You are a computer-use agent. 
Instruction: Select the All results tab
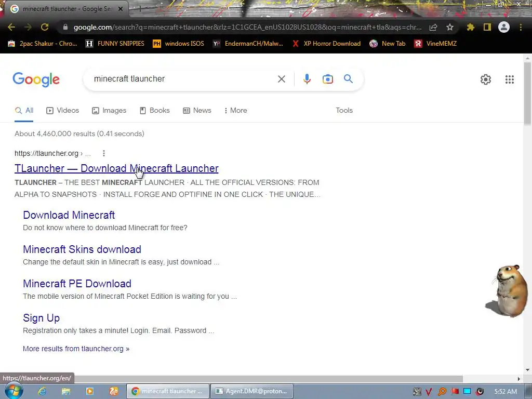point(24,111)
